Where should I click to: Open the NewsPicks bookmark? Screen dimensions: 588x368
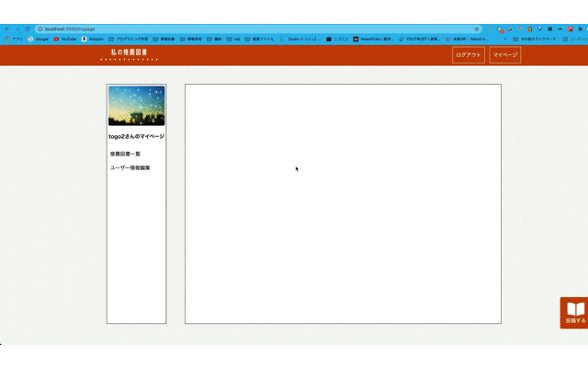coord(373,39)
